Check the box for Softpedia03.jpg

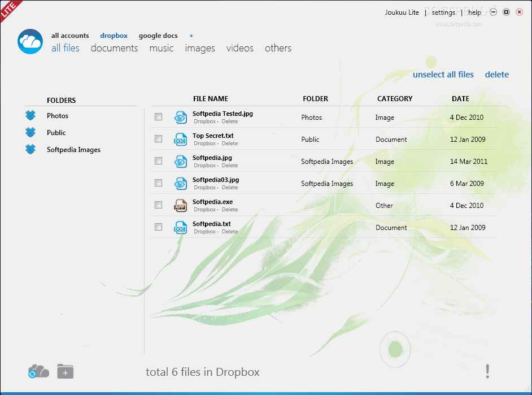tap(159, 183)
